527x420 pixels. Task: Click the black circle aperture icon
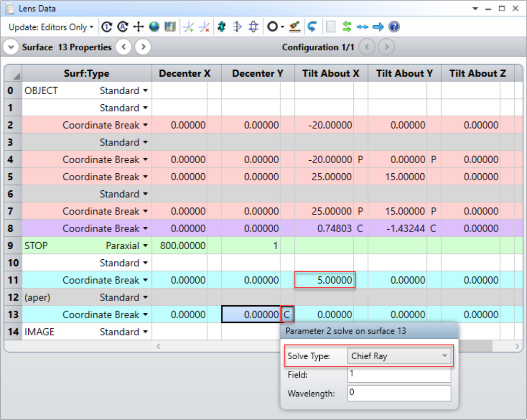point(272,27)
